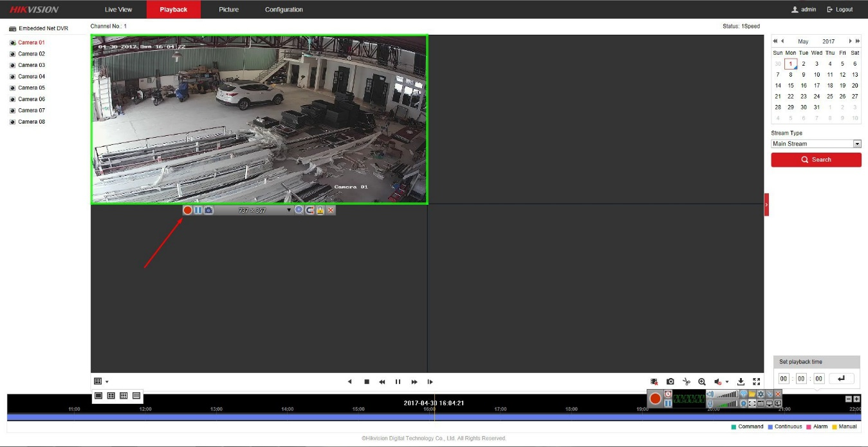The height and width of the screenshot is (447, 868).
Task: Pause the playback video
Action: click(x=398, y=382)
